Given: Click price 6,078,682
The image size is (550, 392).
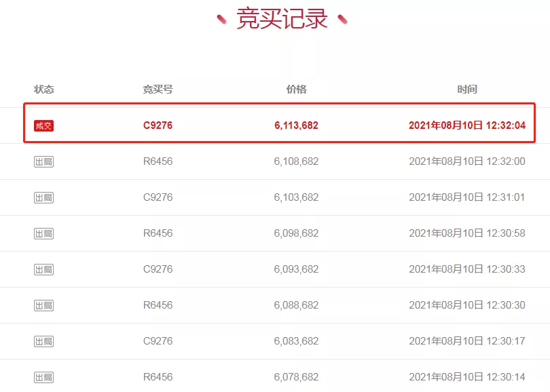Looking at the screenshot, I should point(297,377).
